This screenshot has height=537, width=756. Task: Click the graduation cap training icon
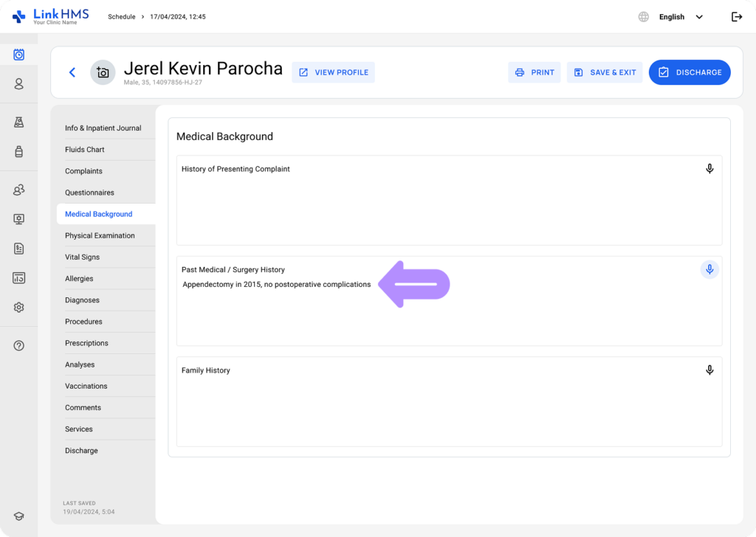pos(18,516)
